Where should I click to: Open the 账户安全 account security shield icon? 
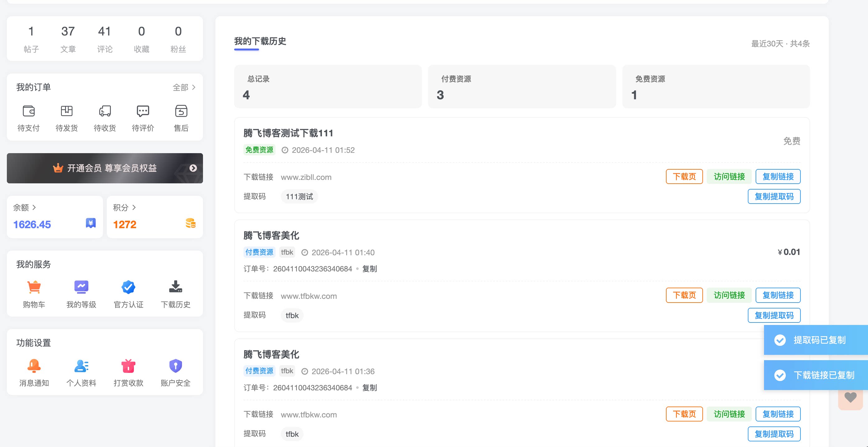[175, 366]
